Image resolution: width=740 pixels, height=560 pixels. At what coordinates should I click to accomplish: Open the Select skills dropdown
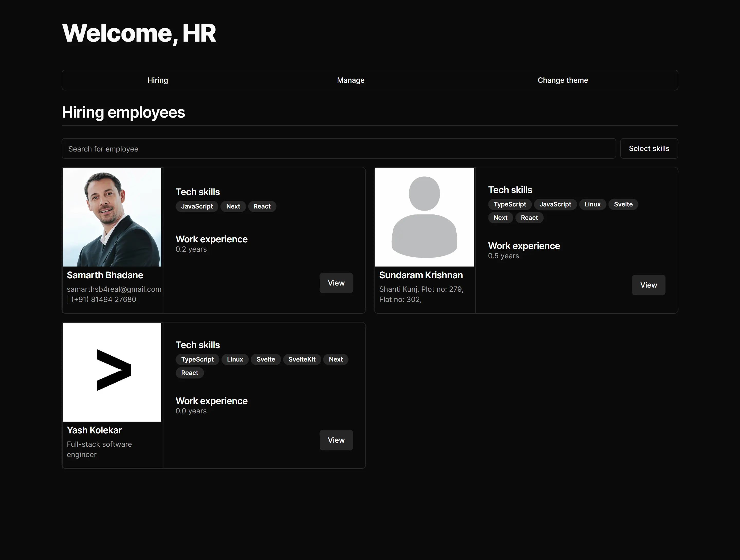649,148
